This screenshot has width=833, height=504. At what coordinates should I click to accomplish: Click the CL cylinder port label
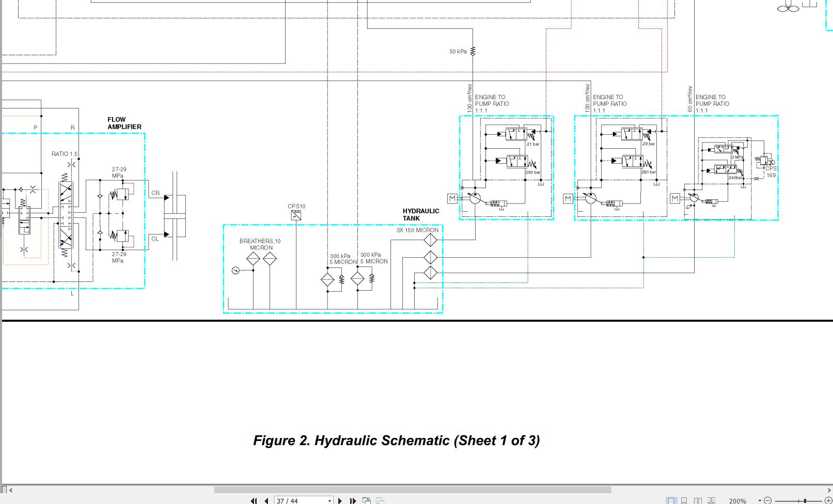coord(155,239)
